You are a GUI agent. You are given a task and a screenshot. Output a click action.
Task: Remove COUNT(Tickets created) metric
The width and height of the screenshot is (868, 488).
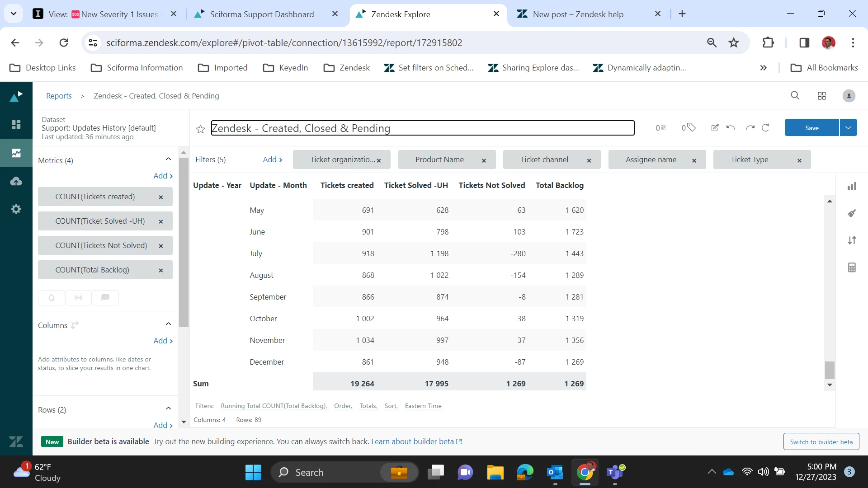pos(160,197)
